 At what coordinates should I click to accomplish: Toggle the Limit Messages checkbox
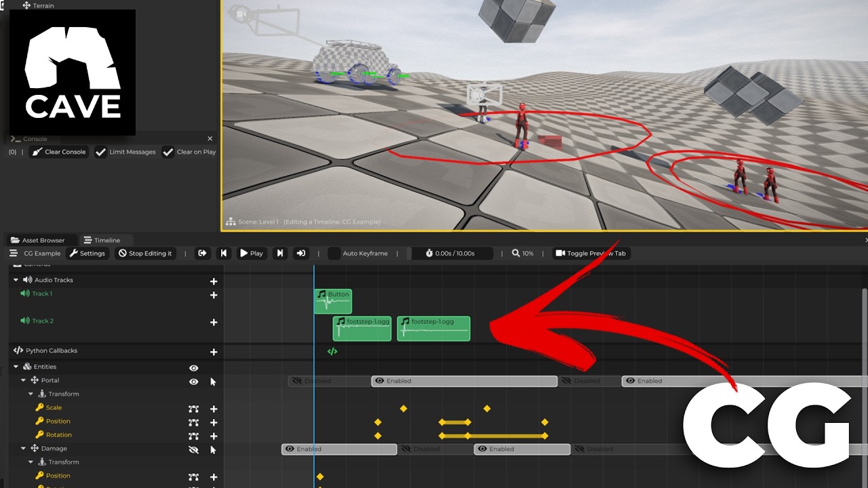(x=100, y=152)
